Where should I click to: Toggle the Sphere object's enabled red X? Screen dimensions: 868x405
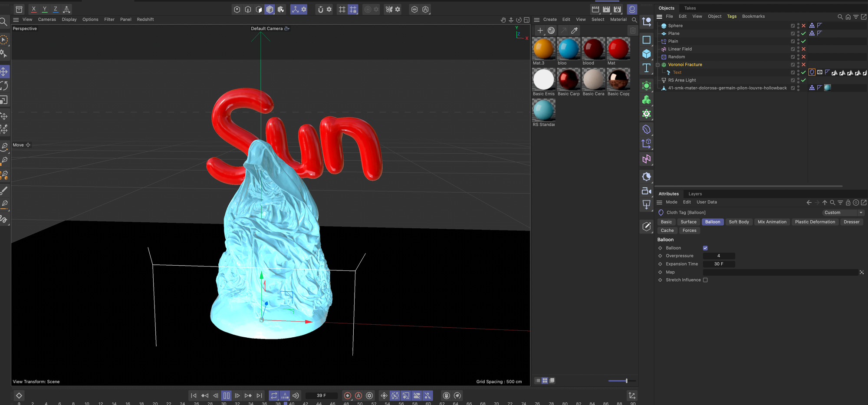[803, 26]
